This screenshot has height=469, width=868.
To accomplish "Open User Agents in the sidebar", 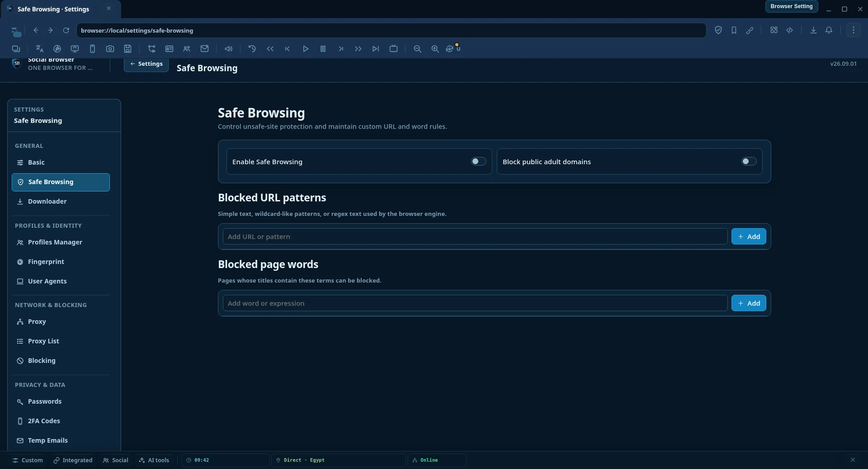I will [x=61, y=281].
